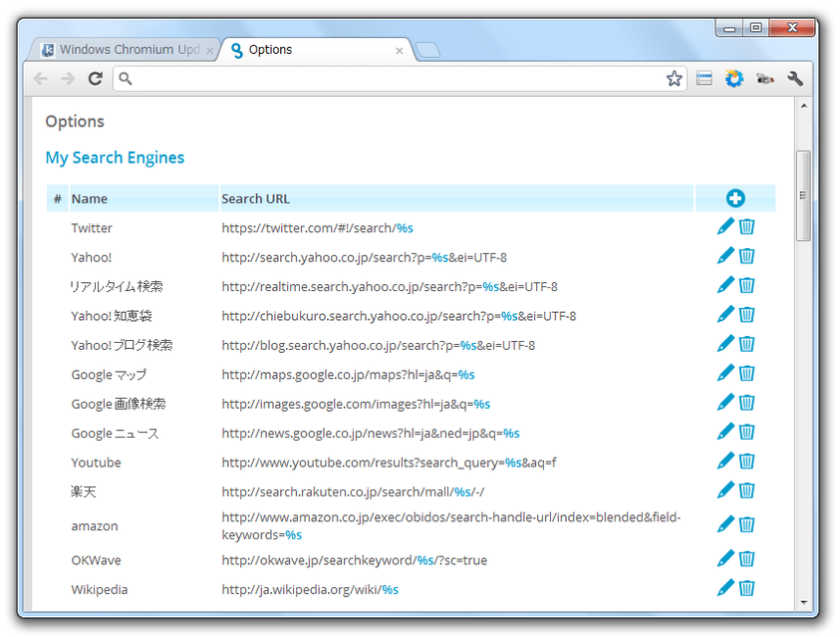Image resolution: width=840 pixels, height=637 pixels.
Task: Select the Youtube name cell
Action: (96, 463)
